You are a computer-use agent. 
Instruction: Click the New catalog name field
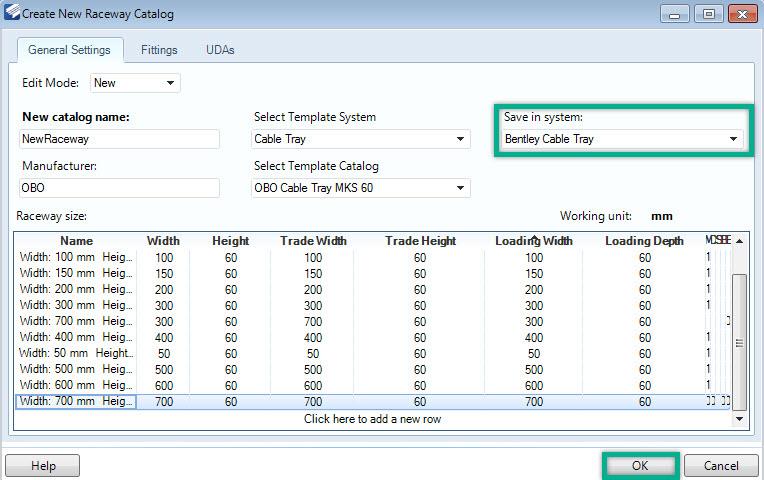pos(119,139)
